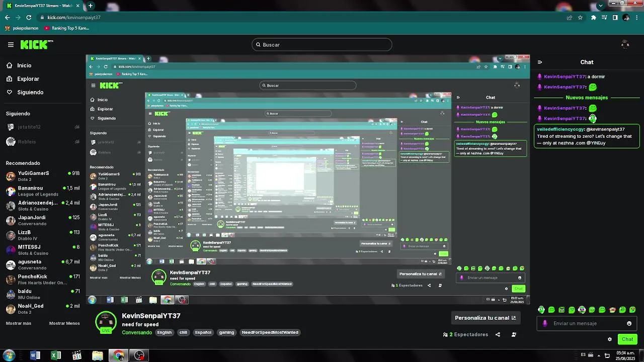Open the profile avatar menu at top right of Kick

coord(625,45)
